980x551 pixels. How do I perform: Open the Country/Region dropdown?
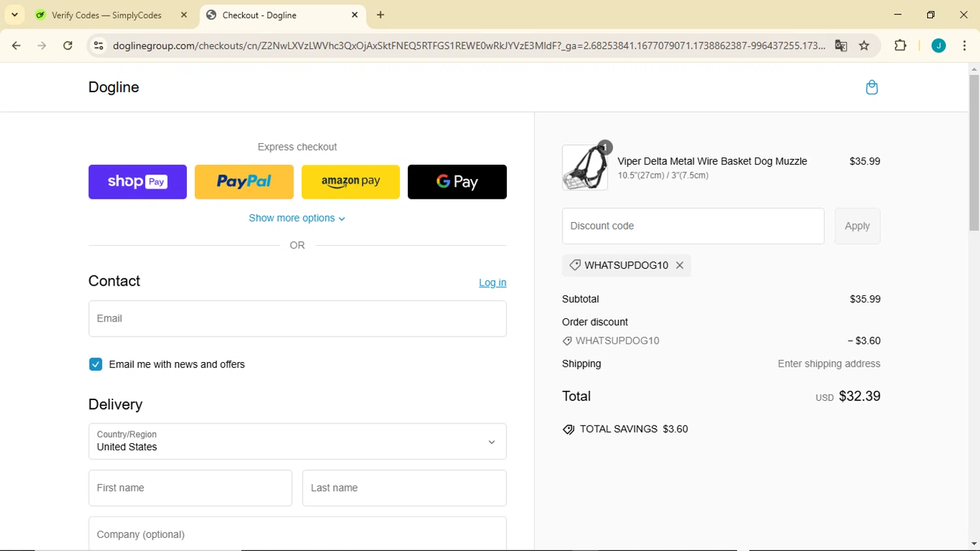297,441
